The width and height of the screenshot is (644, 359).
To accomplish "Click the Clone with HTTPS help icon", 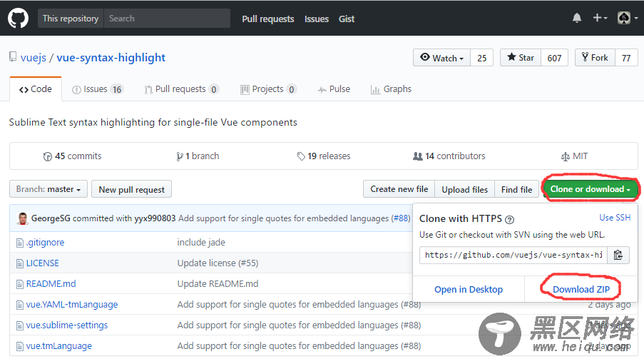I will click(509, 220).
